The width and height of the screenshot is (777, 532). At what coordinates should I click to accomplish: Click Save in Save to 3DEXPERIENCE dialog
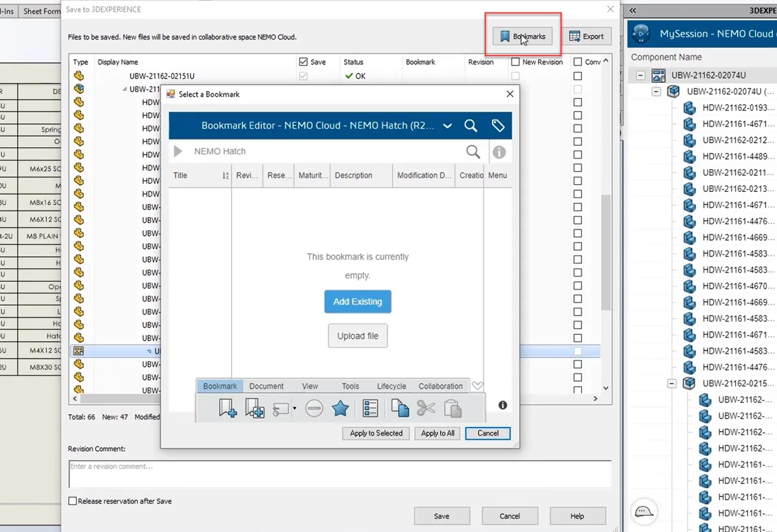pyautogui.click(x=441, y=516)
